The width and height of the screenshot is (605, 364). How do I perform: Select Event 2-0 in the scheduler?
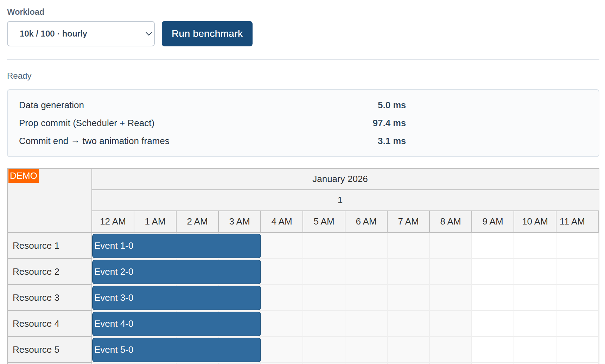point(177,272)
